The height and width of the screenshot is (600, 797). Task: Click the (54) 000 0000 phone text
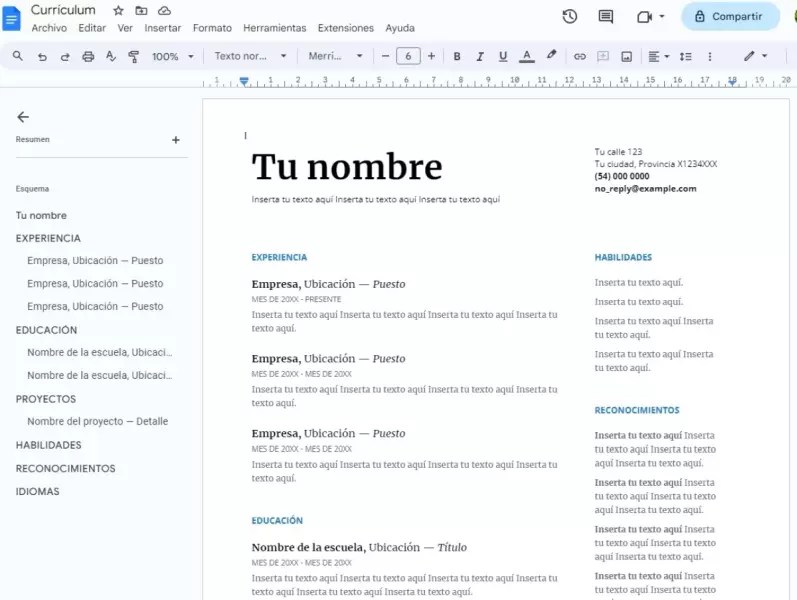click(x=622, y=176)
